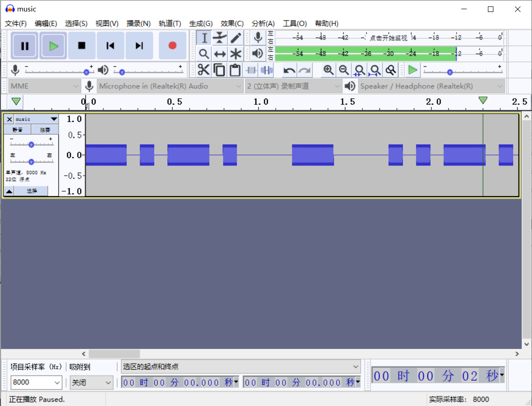Open the 生成(G) menu

pyautogui.click(x=201, y=23)
